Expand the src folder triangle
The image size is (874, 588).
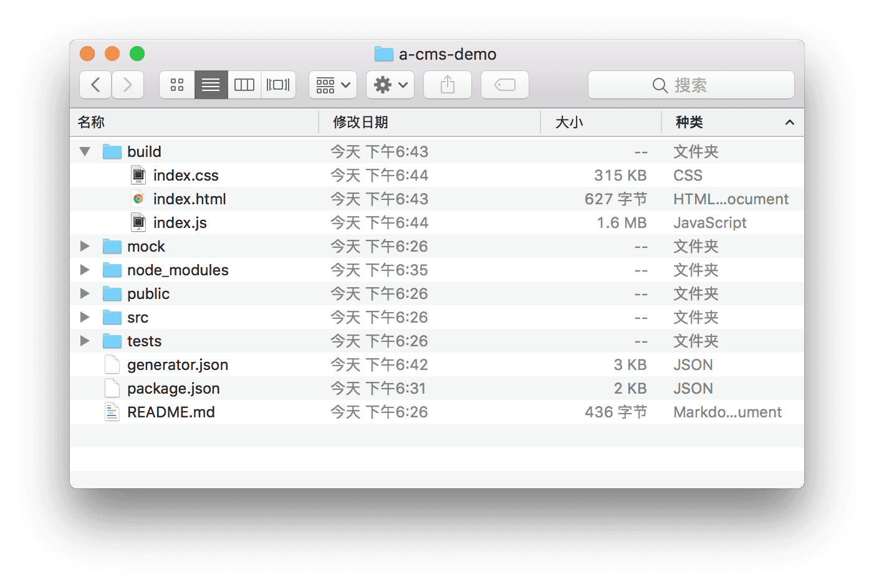click(85, 317)
